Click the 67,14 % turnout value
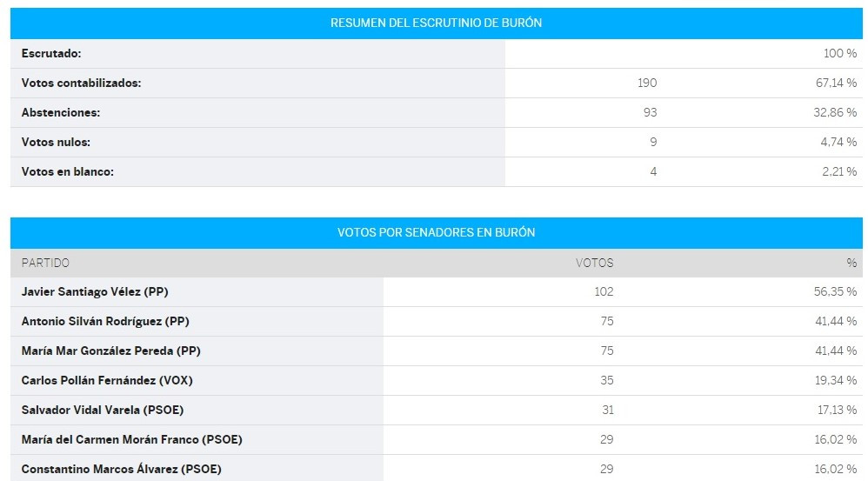Image resolution: width=868 pixels, height=481 pixels. [x=836, y=83]
